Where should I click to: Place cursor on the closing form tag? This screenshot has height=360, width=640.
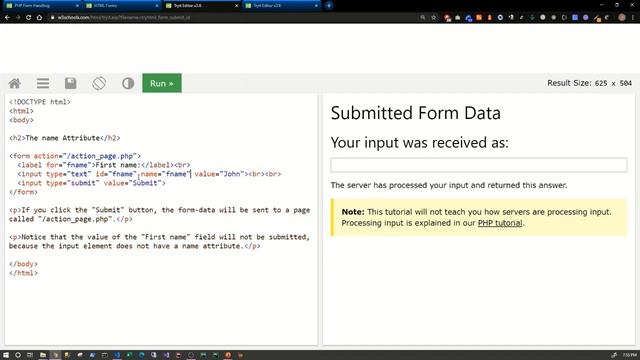(x=23, y=192)
